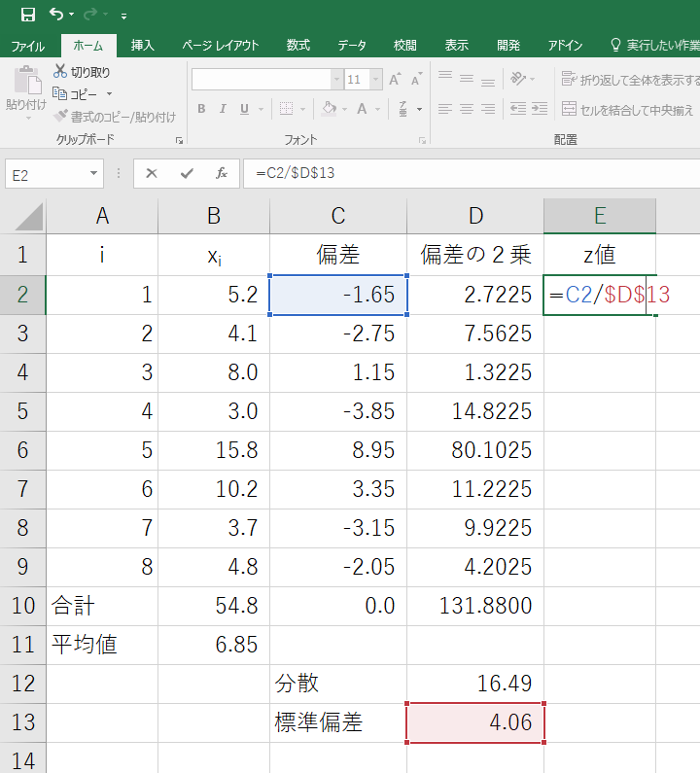Click the Undo arrow icon
700x773 pixels.
pos(55,15)
